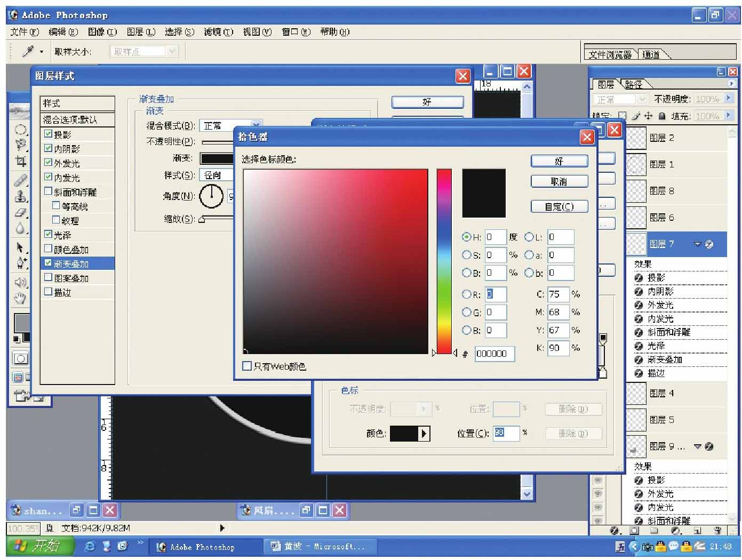Click the vertical hue slider bar
Image resolution: width=742 pixels, height=560 pixels.
(x=444, y=261)
